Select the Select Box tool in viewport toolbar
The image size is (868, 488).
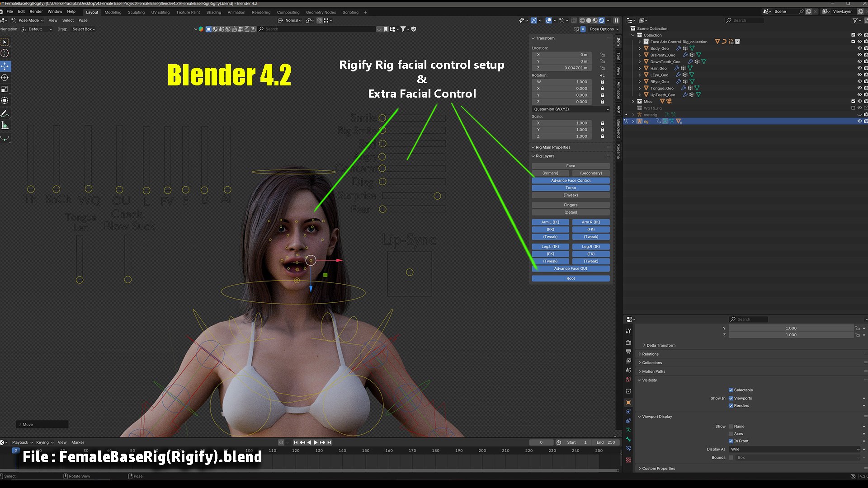[x=5, y=42]
